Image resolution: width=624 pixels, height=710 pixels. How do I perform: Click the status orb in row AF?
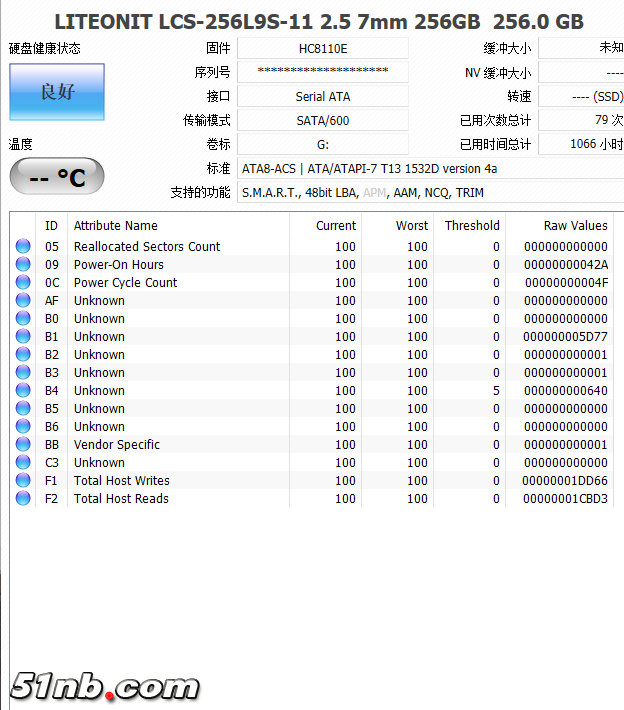[x=23, y=300]
